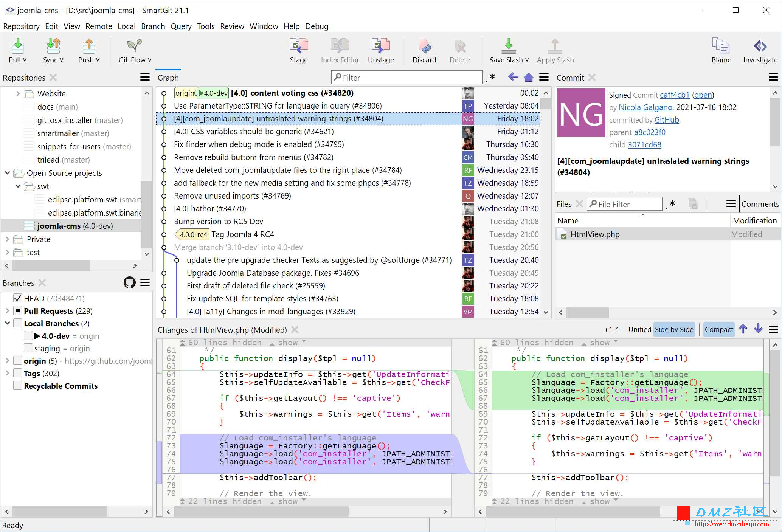Expand the Website repository folder
The image size is (782, 532).
[x=18, y=93]
